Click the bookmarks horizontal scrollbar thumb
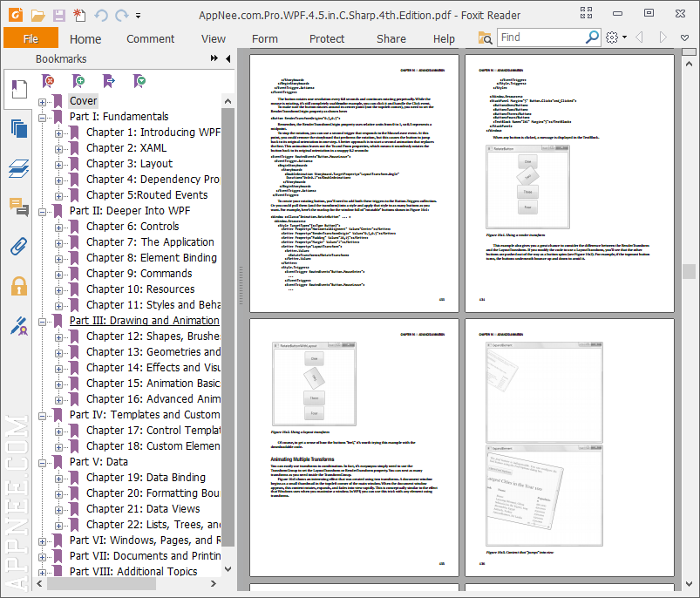This screenshot has height=598, width=700. click(x=101, y=584)
